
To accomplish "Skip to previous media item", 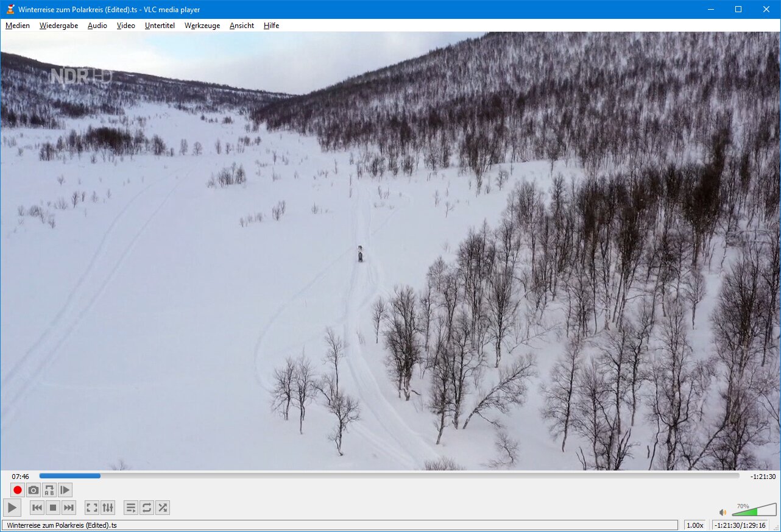I will pyautogui.click(x=37, y=508).
